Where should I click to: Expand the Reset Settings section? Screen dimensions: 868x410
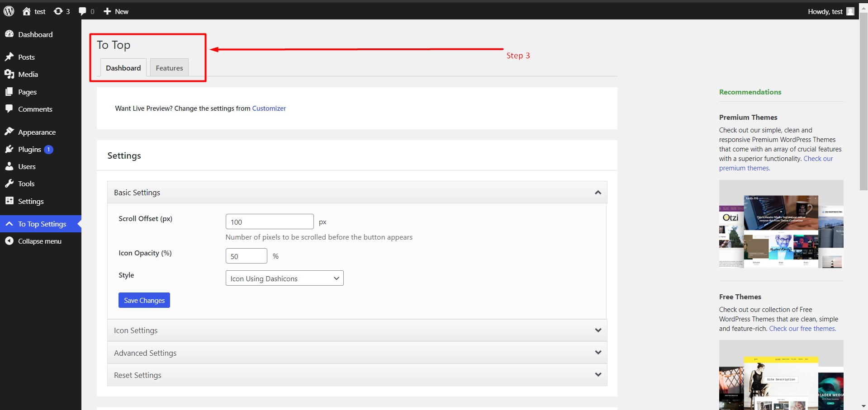pyautogui.click(x=357, y=375)
